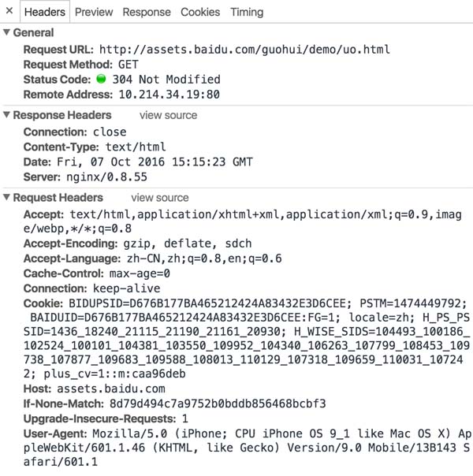Click the Cookie header label
The height and width of the screenshot is (476, 473).
pos(43,303)
